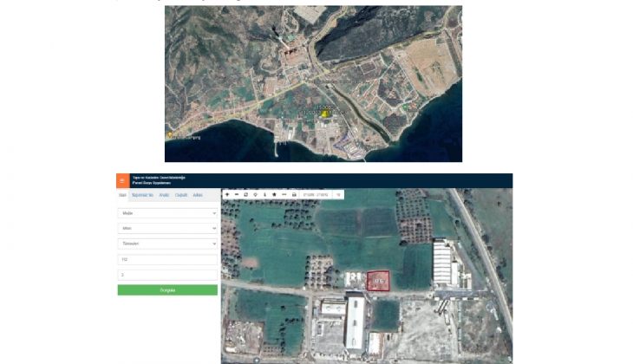
Task: Click the measure ruler icon
Action: click(284, 195)
